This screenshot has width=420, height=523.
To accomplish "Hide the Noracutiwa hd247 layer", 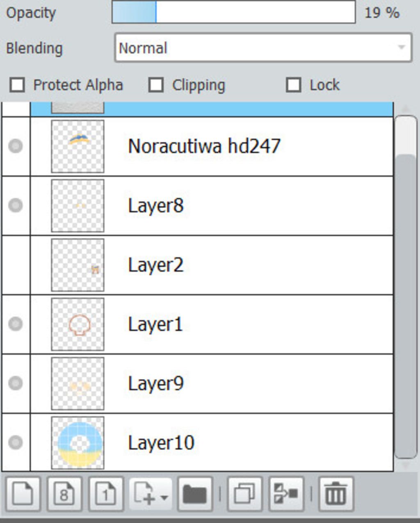I will pos(16,146).
